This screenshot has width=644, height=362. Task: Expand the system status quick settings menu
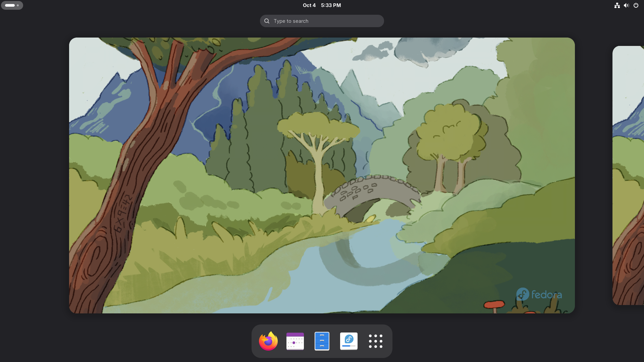(626, 5)
